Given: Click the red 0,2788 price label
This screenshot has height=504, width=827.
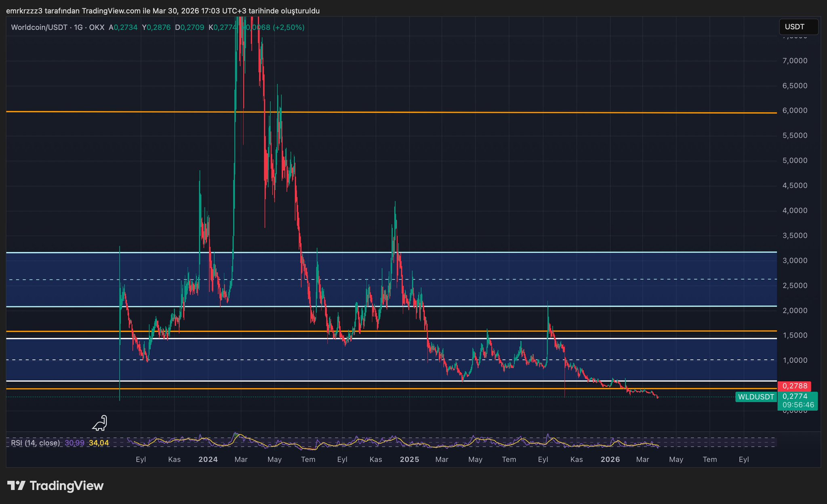Looking at the screenshot, I should [794, 386].
